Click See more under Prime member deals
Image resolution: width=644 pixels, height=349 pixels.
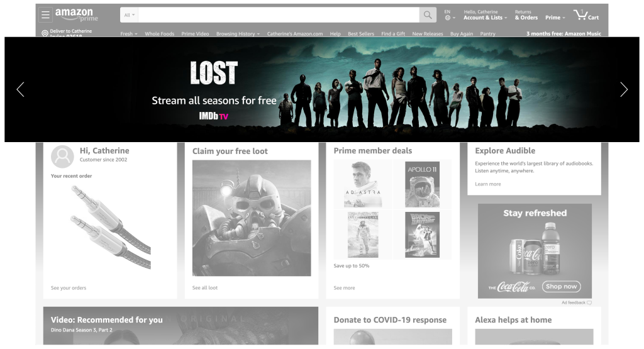click(344, 288)
